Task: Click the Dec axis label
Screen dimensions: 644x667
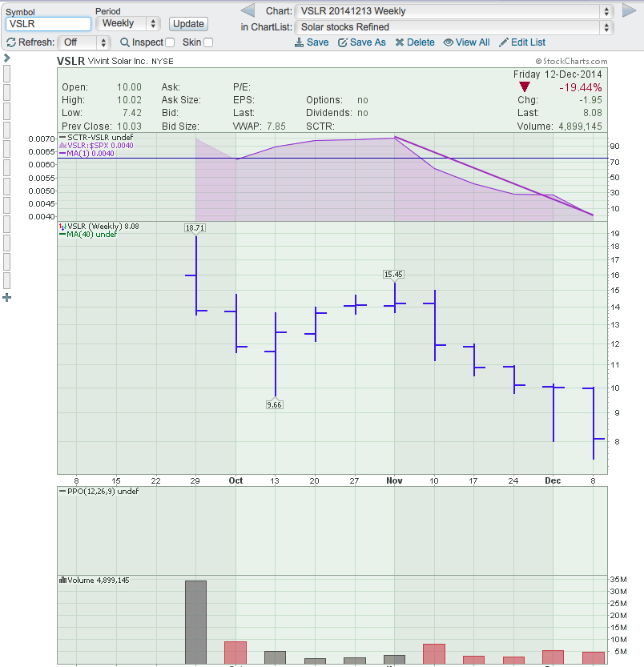Action: tap(553, 480)
